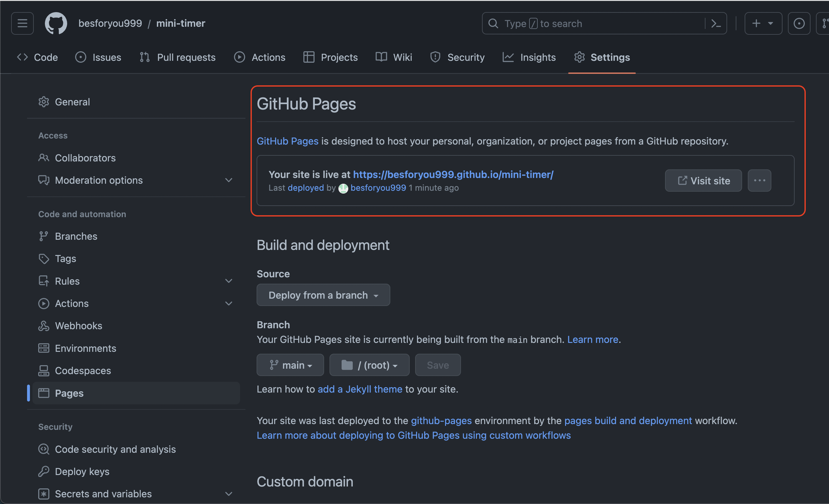Click add a Jekyll theme link
Image resolution: width=829 pixels, height=504 pixels.
coord(360,389)
